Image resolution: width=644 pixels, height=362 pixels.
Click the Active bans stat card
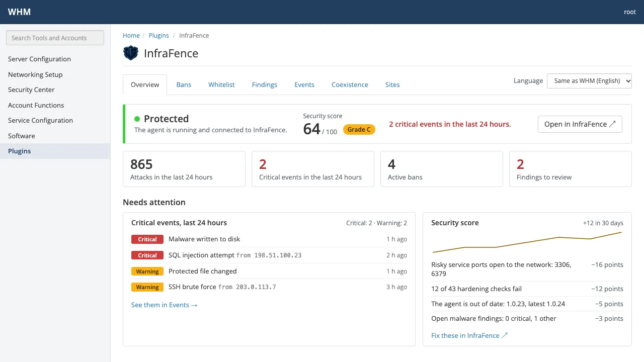(x=442, y=169)
